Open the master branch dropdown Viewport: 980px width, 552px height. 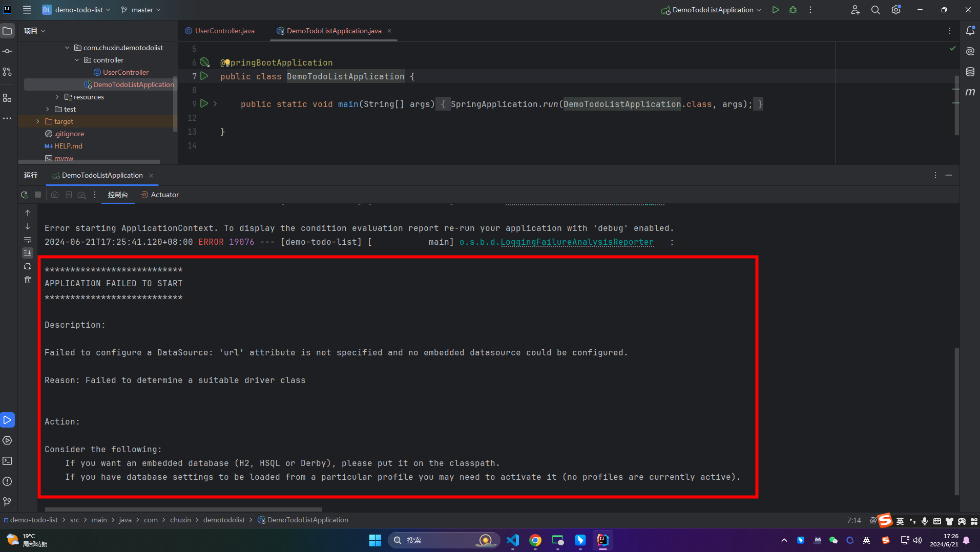141,10
